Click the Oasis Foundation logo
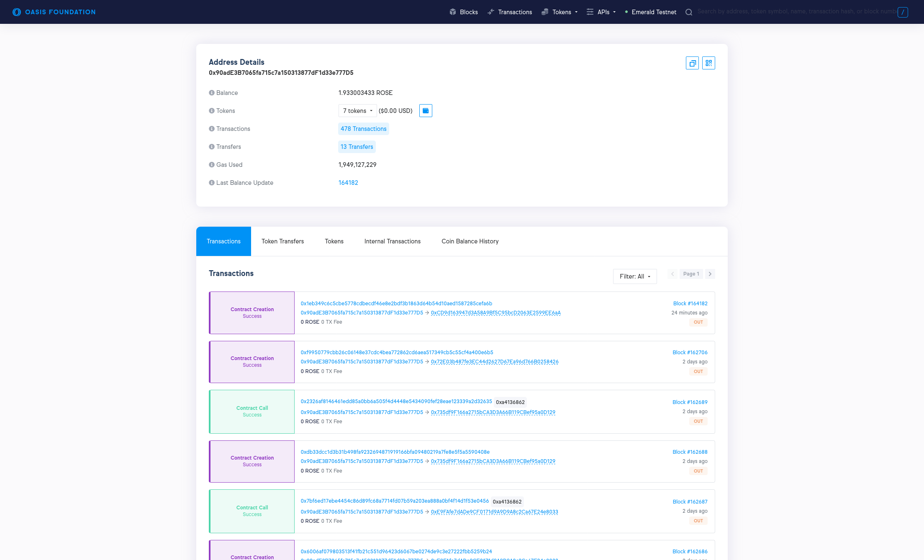The image size is (924, 560). (54, 12)
